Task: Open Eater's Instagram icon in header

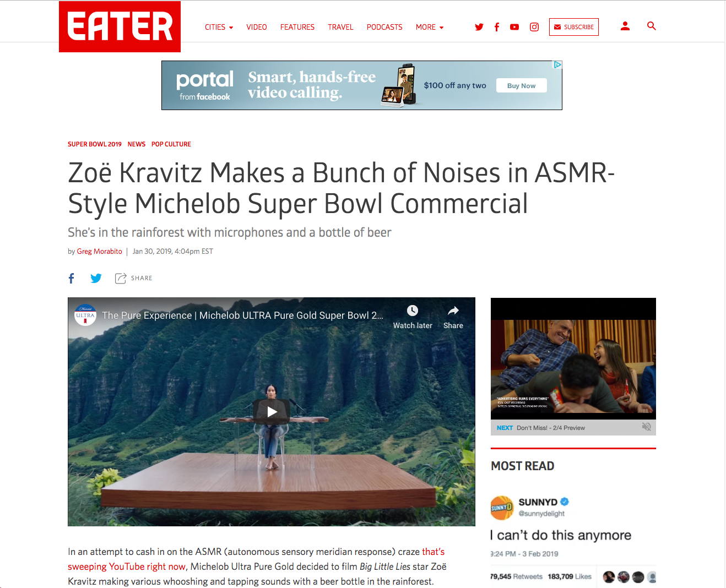Action: pos(534,27)
